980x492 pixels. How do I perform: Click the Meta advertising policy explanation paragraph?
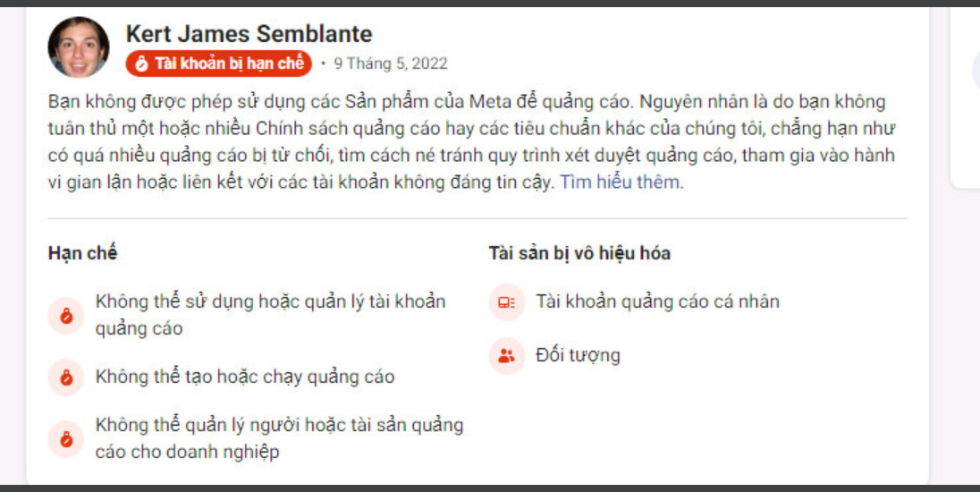click(472, 142)
